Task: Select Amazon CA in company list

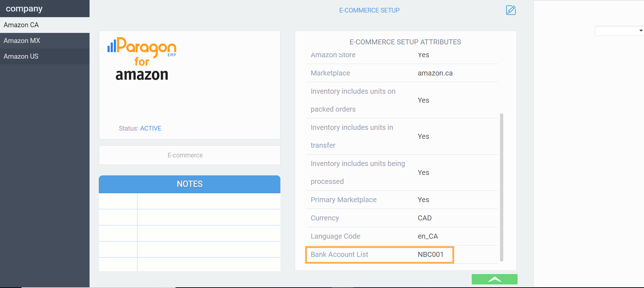Action: pyautogui.click(x=45, y=25)
